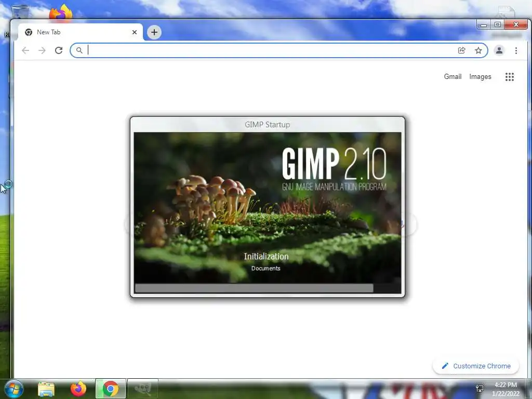The image size is (532, 399).
Task: Open Gmail link
Action: tap(453, 77)
